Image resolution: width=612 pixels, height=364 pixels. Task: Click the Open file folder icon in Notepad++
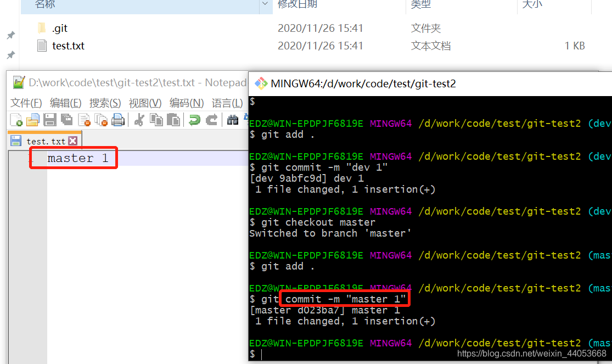33,120
